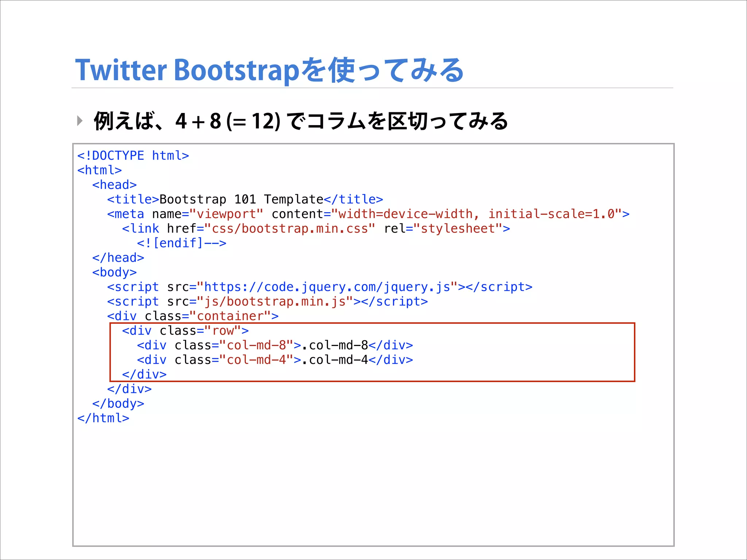Click the 'Bootstrap 101 Template' title line

tap(245, 199)
